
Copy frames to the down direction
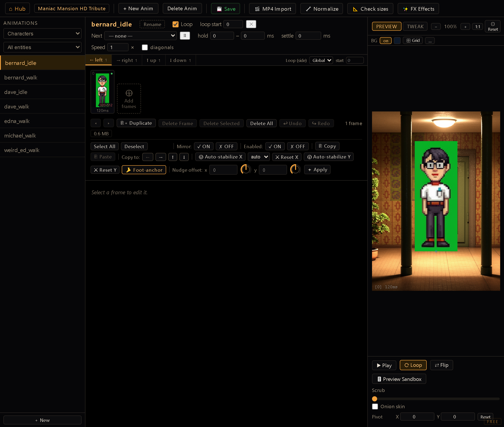[x=184, y=157]
